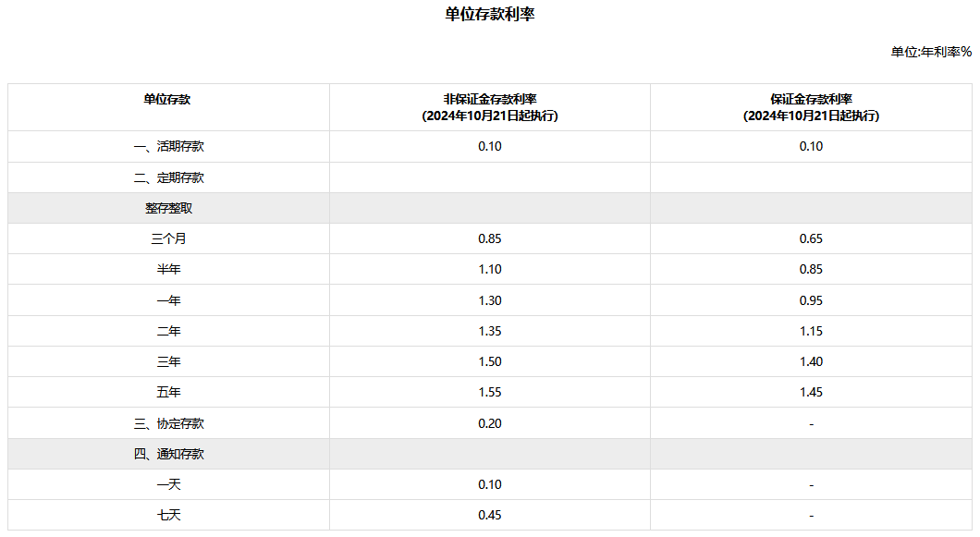Click the 单位存款利率 page title
The width and height of the screenshot is (980, 537).
pos(489,15)
